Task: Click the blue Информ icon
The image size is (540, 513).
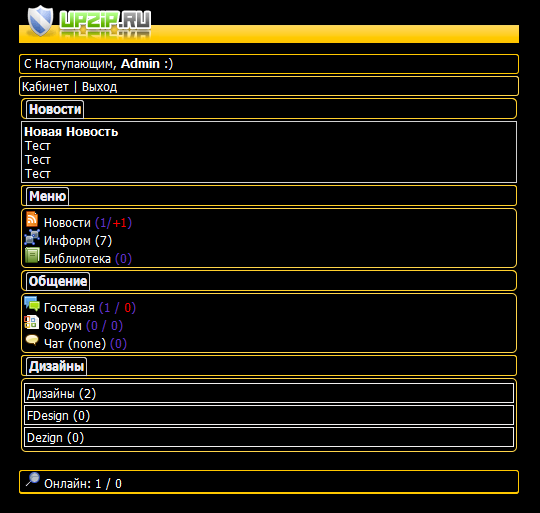Action: pyautogui.click(x=32, y=238)
